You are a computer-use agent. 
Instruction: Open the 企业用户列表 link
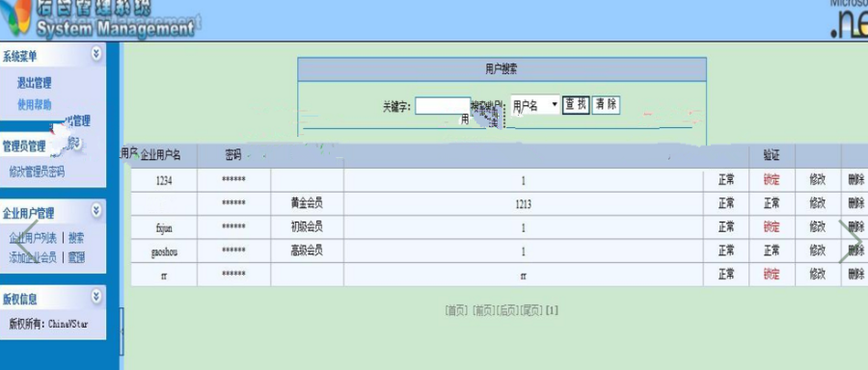tap(33, 238)
